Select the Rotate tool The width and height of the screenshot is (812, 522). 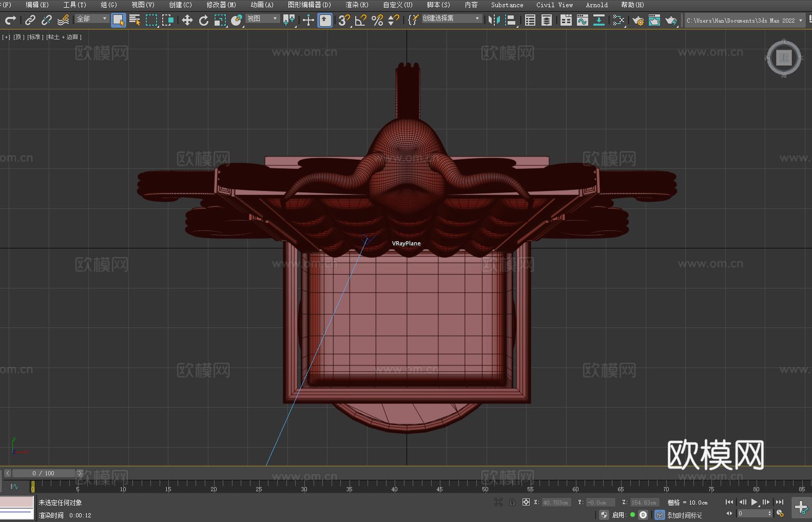[x=204, y=20]
